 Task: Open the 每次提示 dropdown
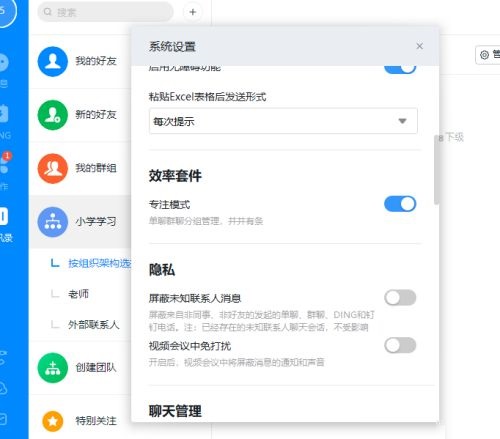point(283,121)
